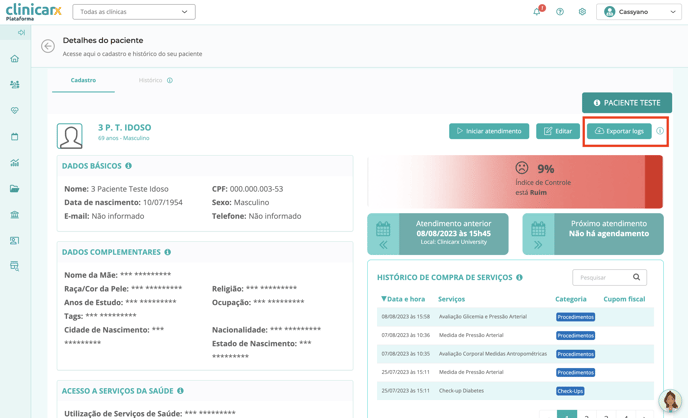Switch to Histórico tab

pos(151,80)
